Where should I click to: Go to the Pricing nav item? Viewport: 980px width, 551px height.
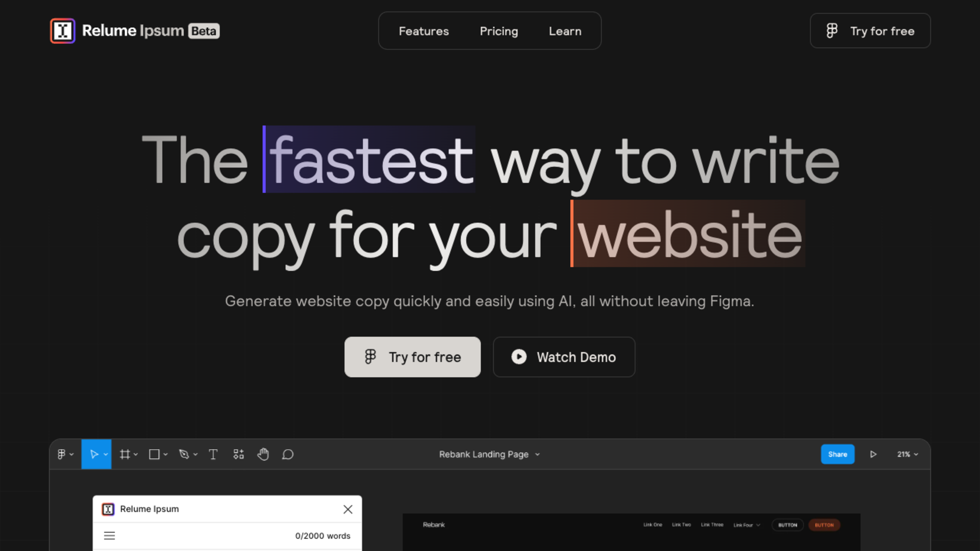499,31
